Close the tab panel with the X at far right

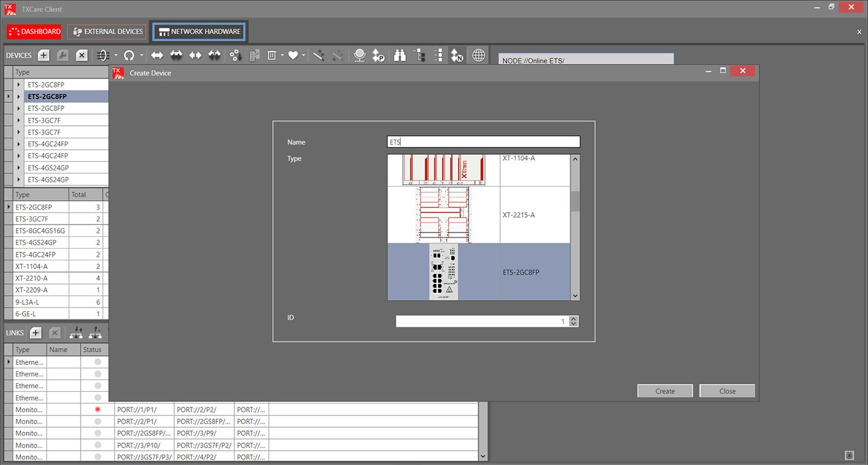[859, 32]
